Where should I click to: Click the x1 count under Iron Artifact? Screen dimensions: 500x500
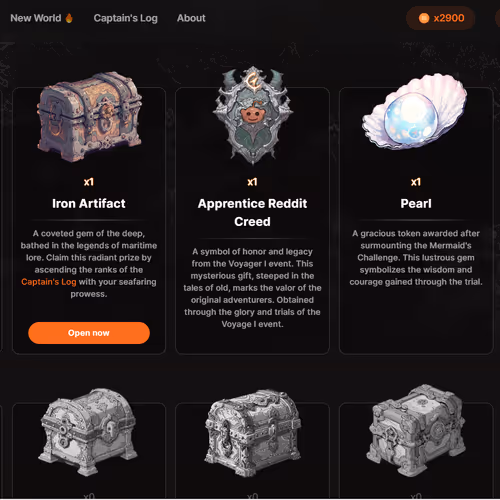(x=89, y=182)
